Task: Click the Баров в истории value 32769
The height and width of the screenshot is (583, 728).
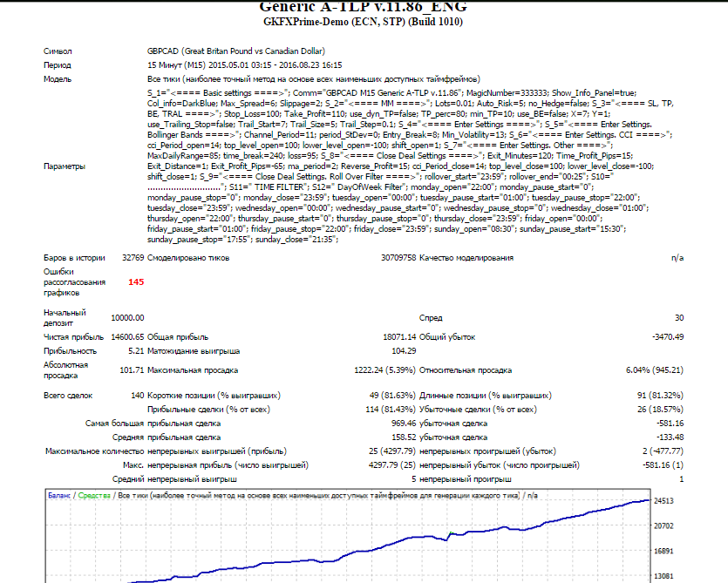Action: tap(133, 258)
